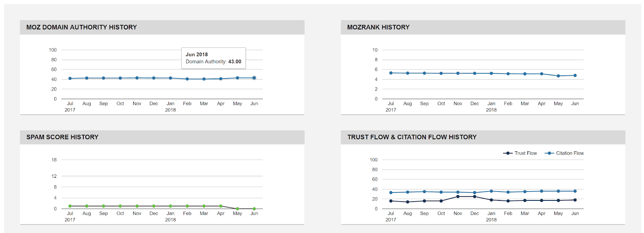Click Nov 2017 Trust Flow data point

point(458,196)
